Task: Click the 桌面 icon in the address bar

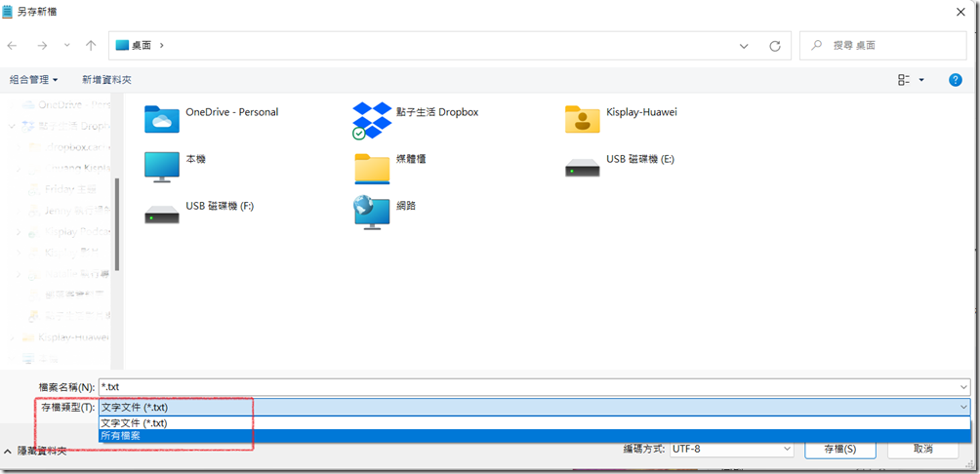Action: pos(122,46)
